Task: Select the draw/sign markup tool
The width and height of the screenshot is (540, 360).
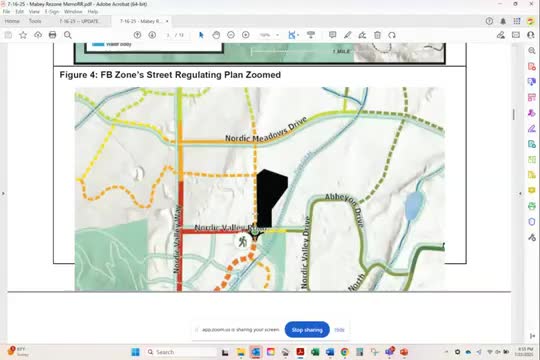Action: [362, 35]
